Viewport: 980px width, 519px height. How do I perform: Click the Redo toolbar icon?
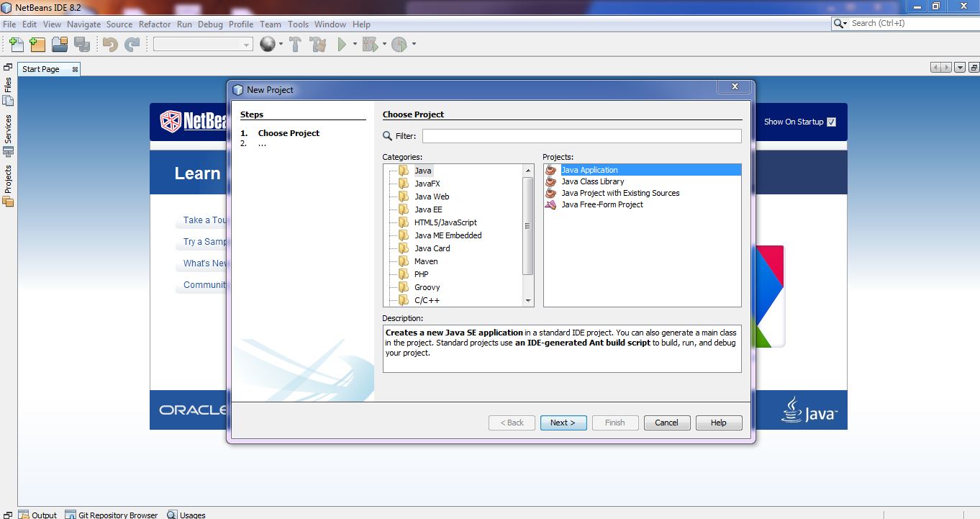click(132, 45)
